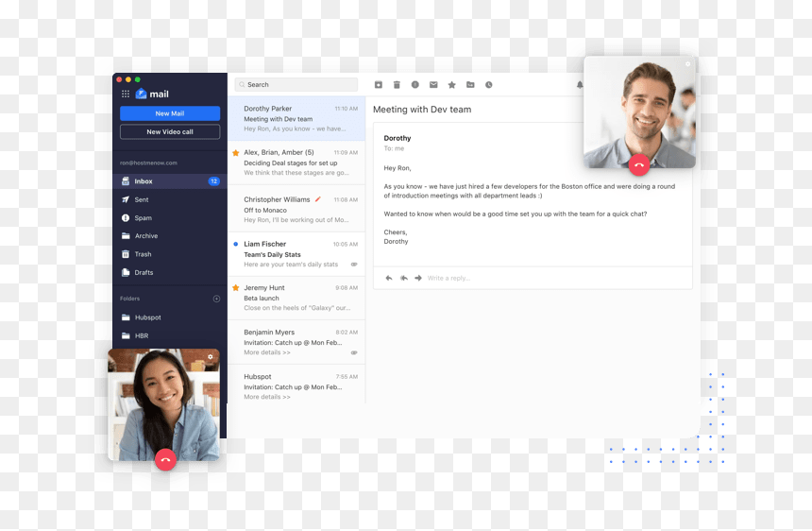The image size is (812, 531).
Task: Click the man's video call thumbnail
Action: click(x=639, y=111)
